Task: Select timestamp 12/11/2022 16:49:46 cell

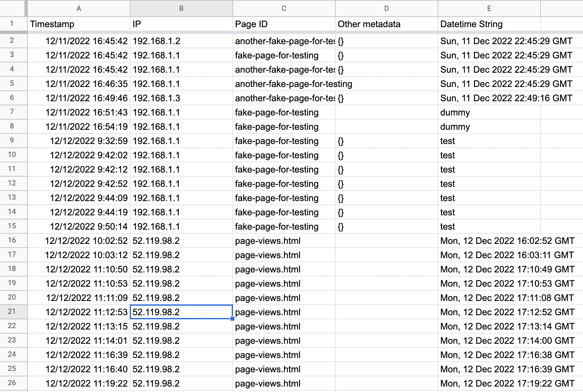Action: tap(79, 98)
